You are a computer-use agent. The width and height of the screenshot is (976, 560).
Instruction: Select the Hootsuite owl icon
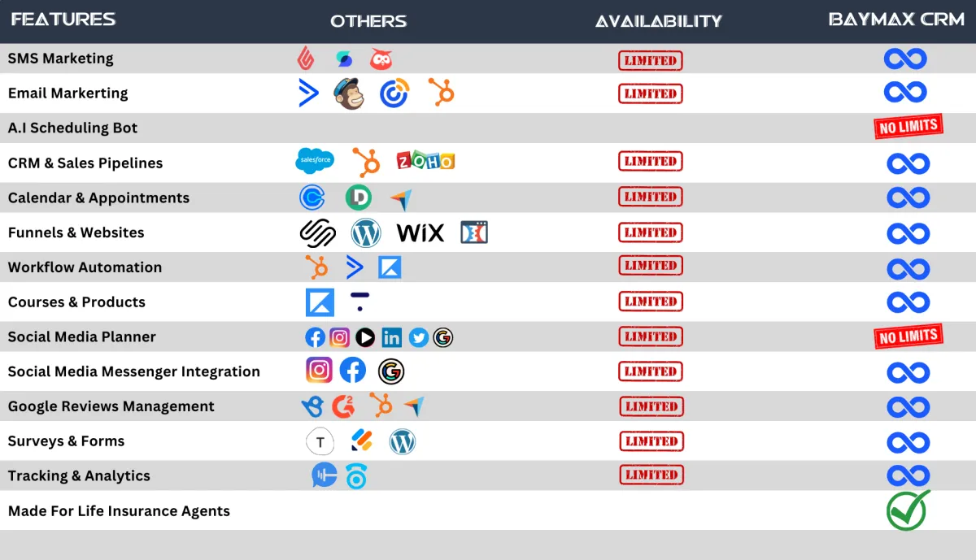pos(381,59)
